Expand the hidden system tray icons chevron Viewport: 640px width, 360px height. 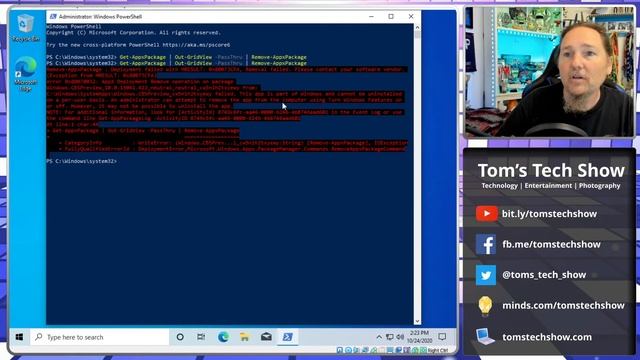click(x=379, y=337)
